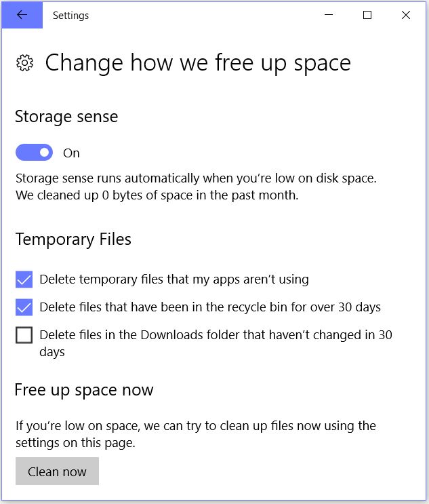Enable the Downloads folder cleanup checkbox

24,335
